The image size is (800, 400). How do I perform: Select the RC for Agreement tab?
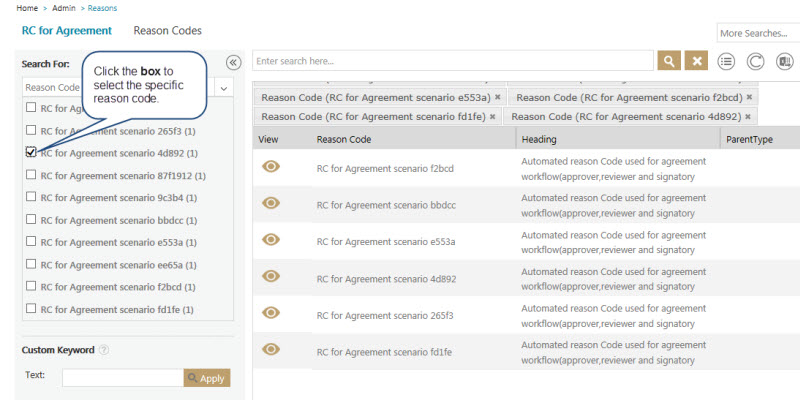pos(66,31)
